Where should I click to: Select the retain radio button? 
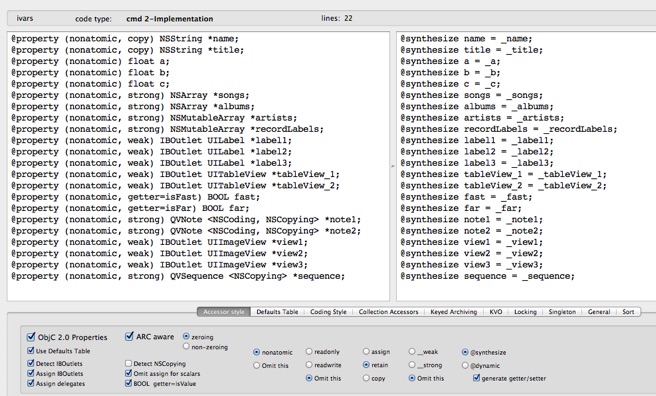[x=366, y=365]
